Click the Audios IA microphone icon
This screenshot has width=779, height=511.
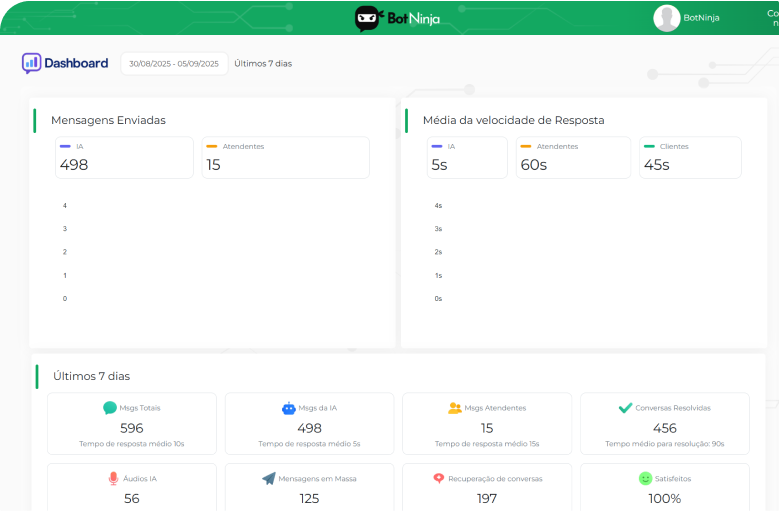(x=113, y=479)
